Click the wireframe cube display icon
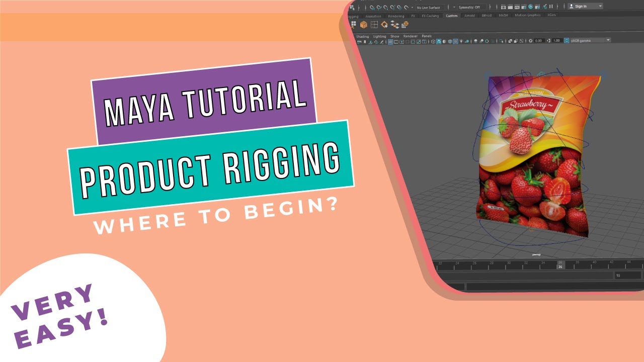Viewport: 644px width, 362px height. tap(433, 41)
